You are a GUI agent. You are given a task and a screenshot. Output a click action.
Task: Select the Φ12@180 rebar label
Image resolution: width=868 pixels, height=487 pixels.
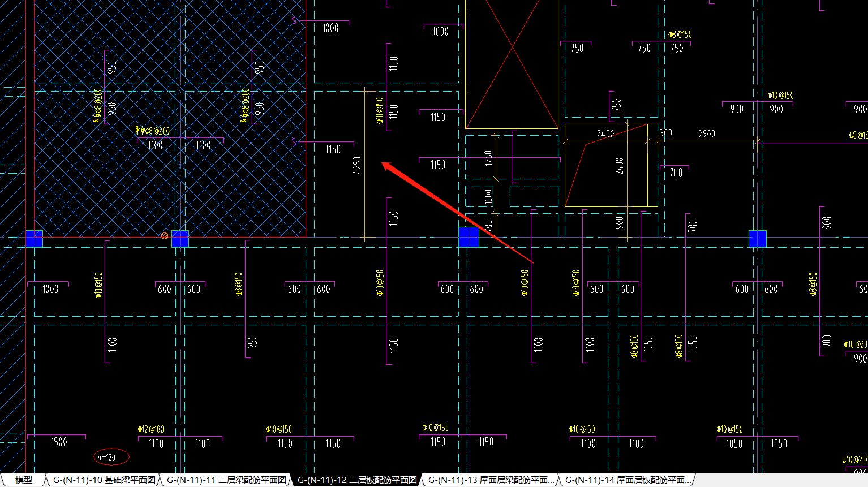pyautogui.click(x=151, y=429)
